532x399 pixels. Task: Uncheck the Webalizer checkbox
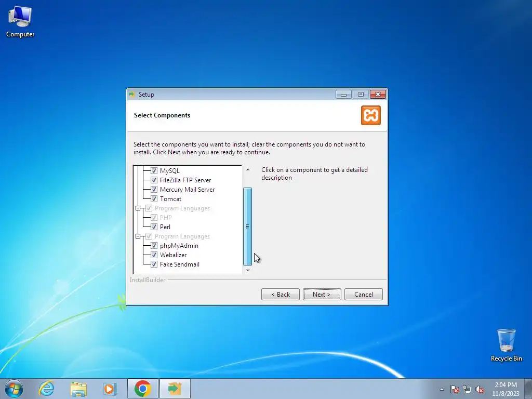[154, 255]
